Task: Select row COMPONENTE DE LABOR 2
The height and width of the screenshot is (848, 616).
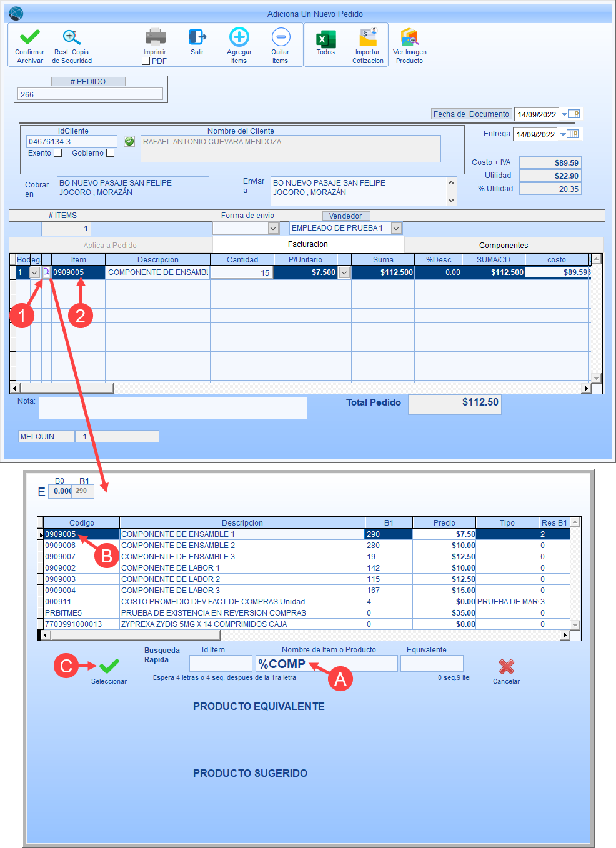Action: 303,579
